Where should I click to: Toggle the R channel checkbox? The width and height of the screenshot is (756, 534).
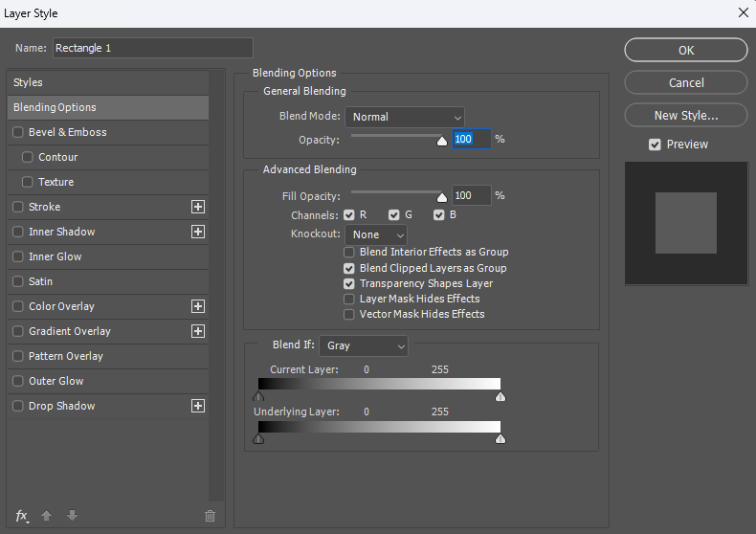(349, 215)
